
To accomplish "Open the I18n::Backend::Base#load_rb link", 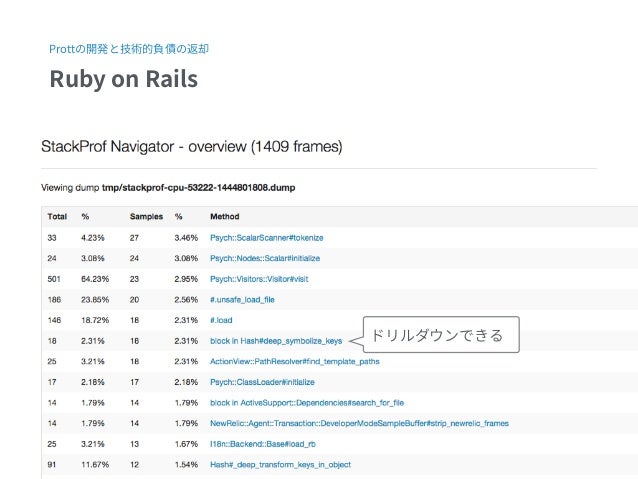I will (x=263, y=444).
